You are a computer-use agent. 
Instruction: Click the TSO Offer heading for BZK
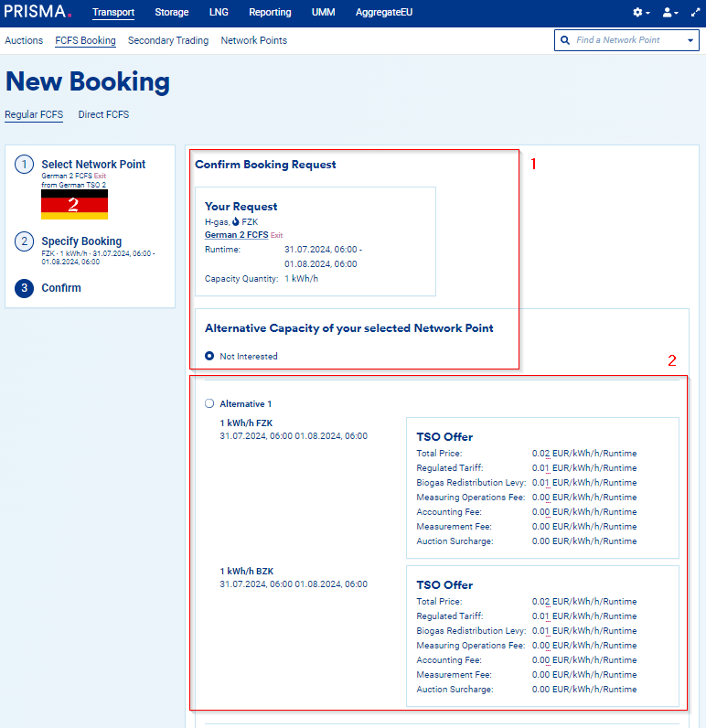click(444, 585)
